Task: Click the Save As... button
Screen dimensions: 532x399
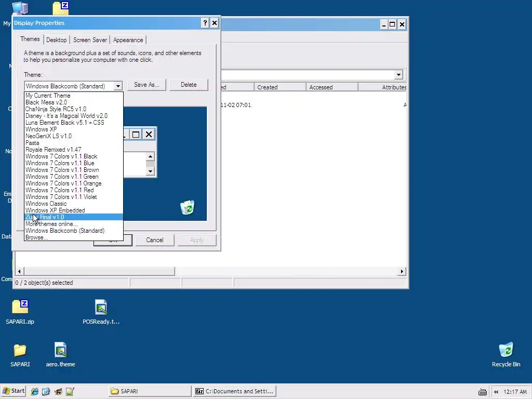Action: point(147,85)
